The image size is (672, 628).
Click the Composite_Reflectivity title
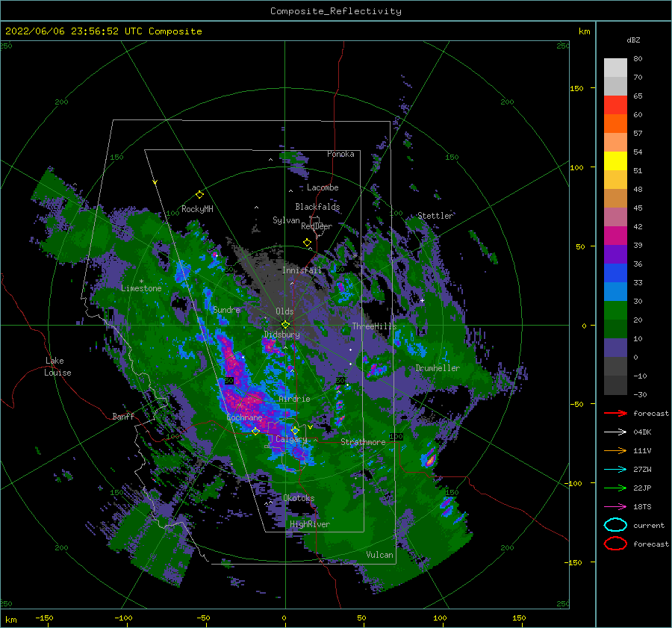click(x=336, y=11)
